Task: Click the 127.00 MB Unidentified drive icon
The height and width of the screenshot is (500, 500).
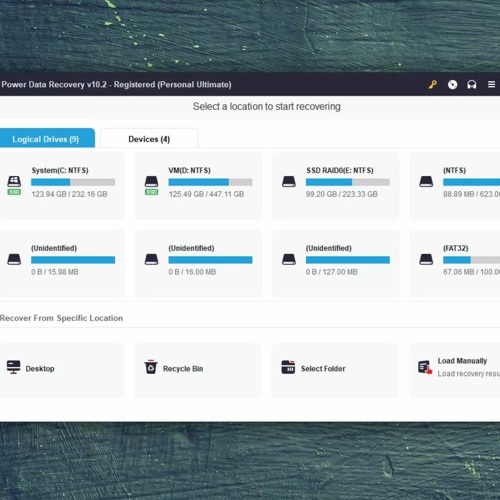Action: click(x=289, y=259)
